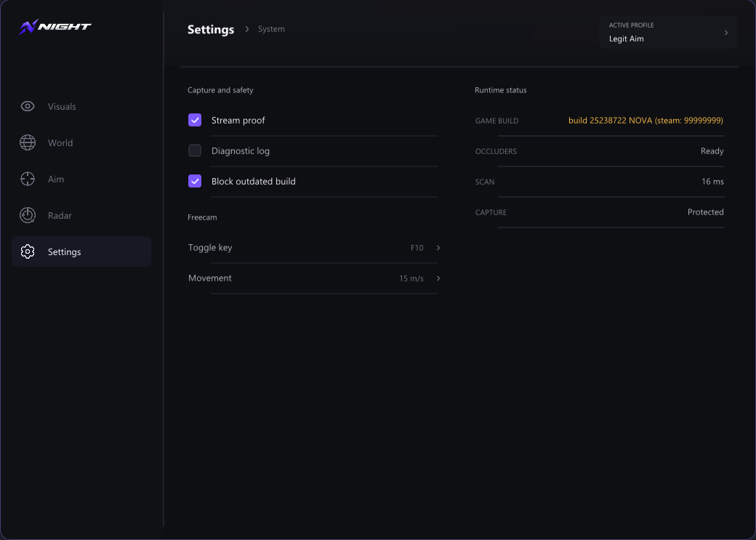
Task: Click the breadcrumb separator chevron
Action: (247, 29)
